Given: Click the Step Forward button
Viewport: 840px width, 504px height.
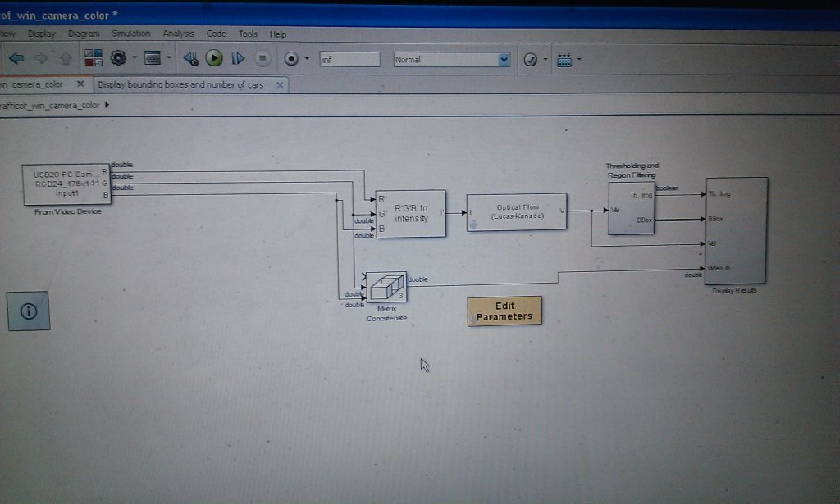Looking at the screenshot, I should tap(238, 59).
